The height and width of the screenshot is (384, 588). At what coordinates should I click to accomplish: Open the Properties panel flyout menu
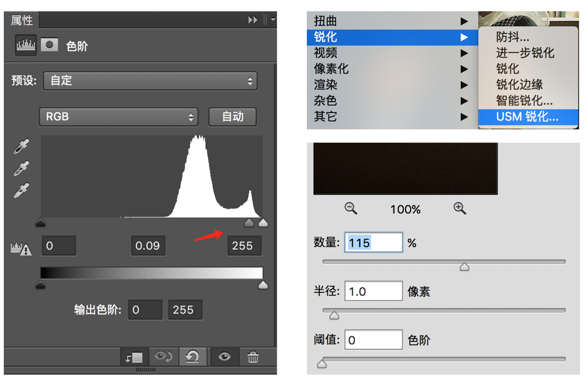click(x=273, y=20)
